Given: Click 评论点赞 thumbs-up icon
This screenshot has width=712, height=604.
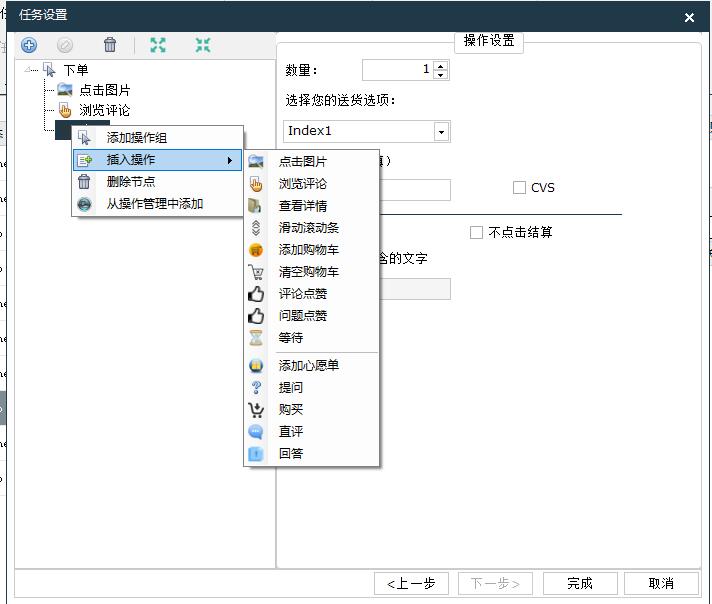Looking at the screenshot, I should 256,294.
